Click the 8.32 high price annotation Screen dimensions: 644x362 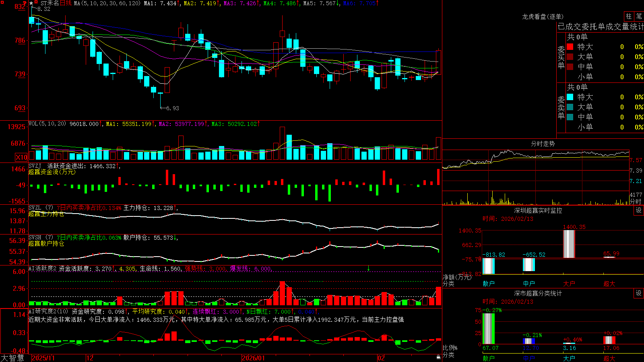[44, 9]
